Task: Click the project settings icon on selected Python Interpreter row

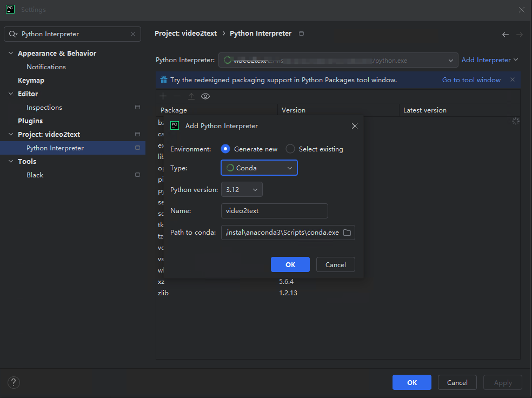Action: [x=137, y=148]
